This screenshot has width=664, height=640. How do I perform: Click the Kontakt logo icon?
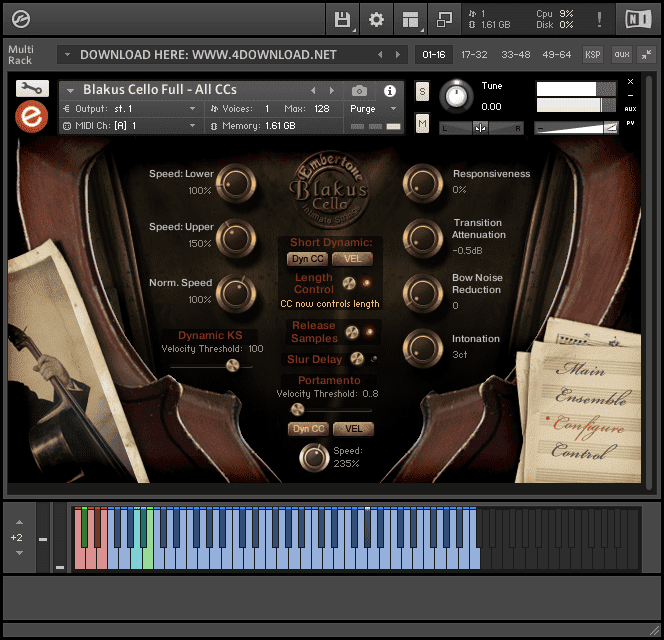[20, 19]
